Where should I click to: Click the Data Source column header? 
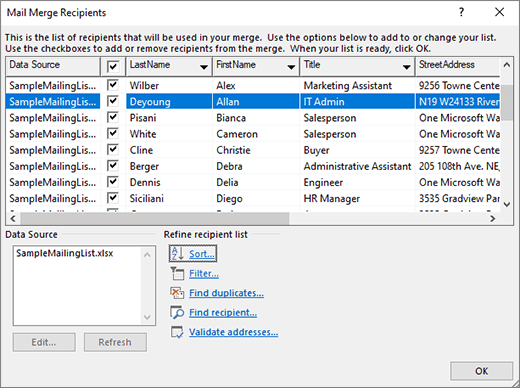pos(53,66)
